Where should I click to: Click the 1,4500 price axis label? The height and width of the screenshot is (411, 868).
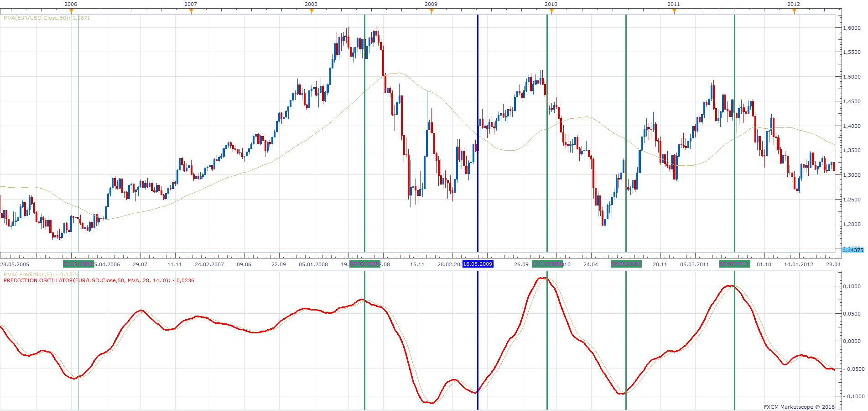(x=852, y=101)
